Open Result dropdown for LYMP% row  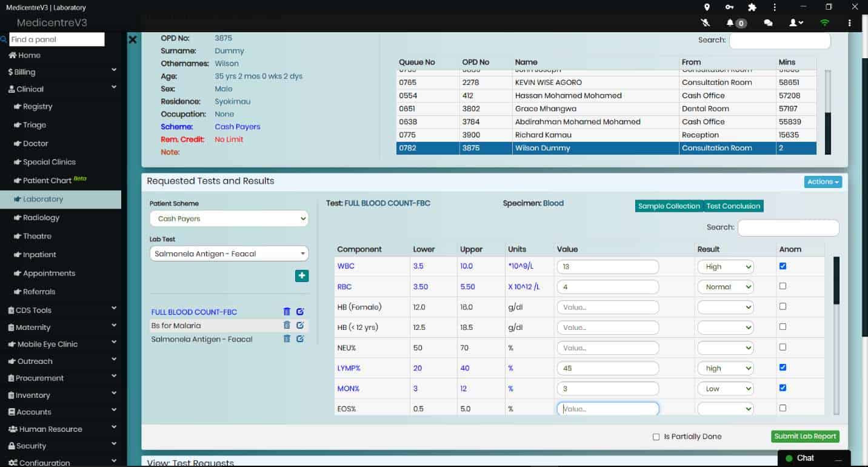pos(725,368)
